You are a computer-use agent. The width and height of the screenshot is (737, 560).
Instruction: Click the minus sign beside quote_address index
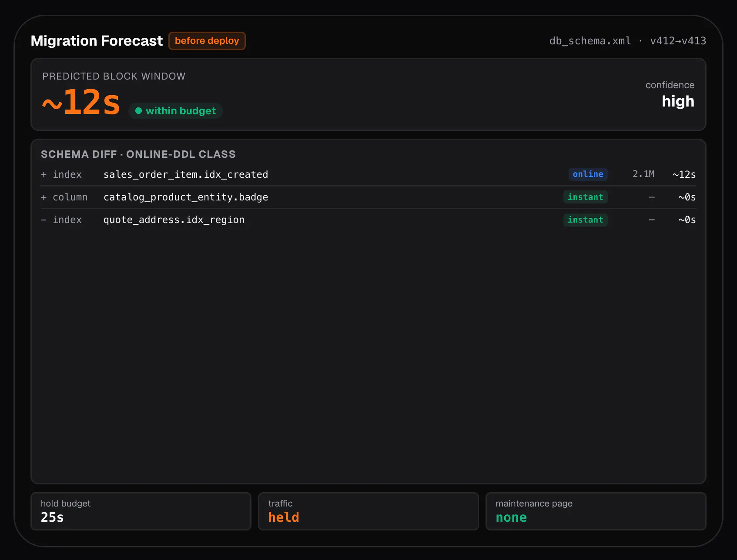coord(44,220)
